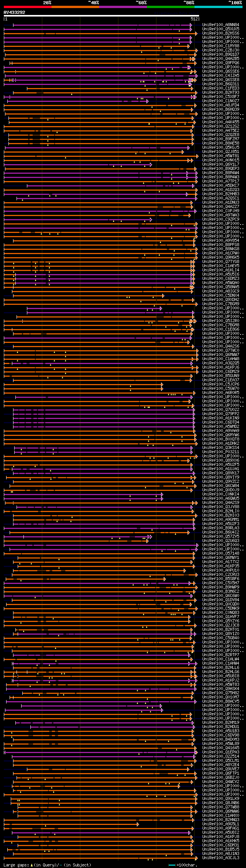View alignment for UniRef100_B8M4W4
246x868 pixels.
(x=221, y=173)
